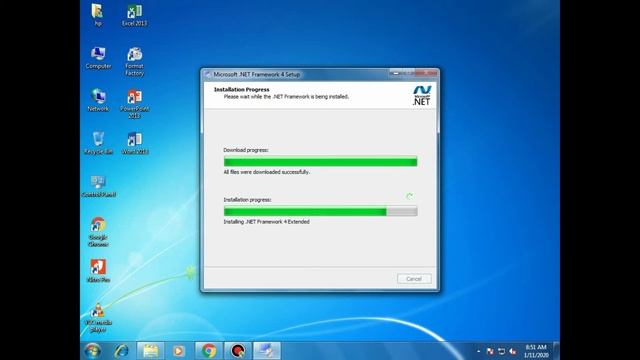The width and height of the screenshot is (640, 360).
Task: Click the network status tray icon
Action: 502,351
